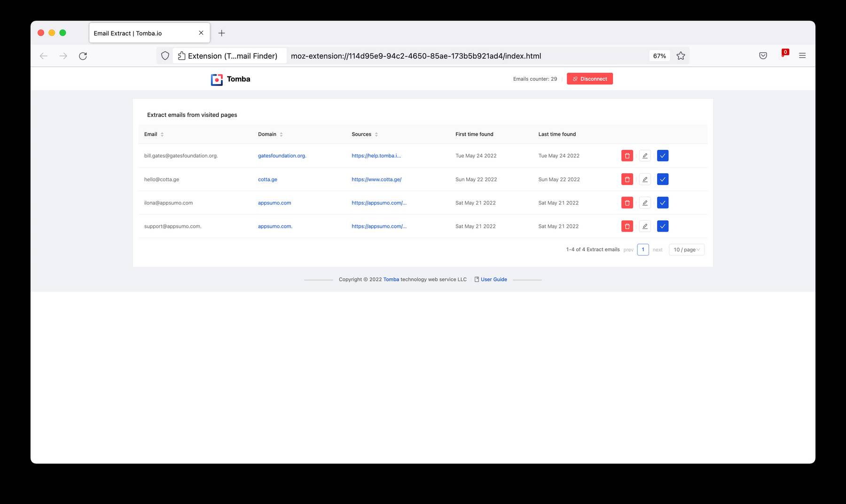The height and width of the screenshot is (504, 846).
Task: Select the Email Extract | Tomba.io tab
Action: [149, 33]
